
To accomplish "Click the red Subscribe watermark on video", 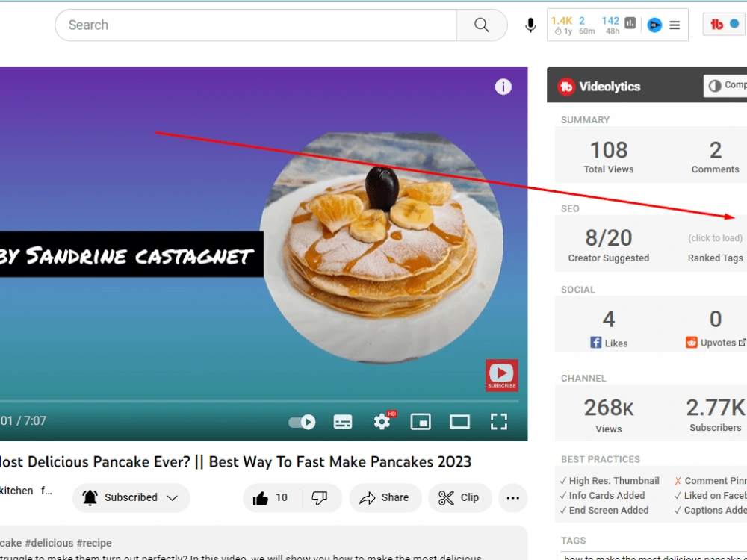I will click(x=502, y=376).
